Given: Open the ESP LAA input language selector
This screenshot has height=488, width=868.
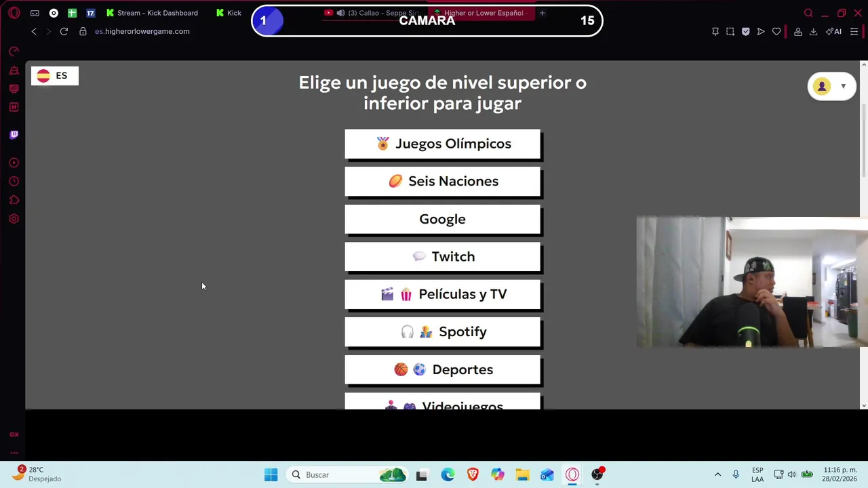Looking at the screenshot, I should (757, 474).
